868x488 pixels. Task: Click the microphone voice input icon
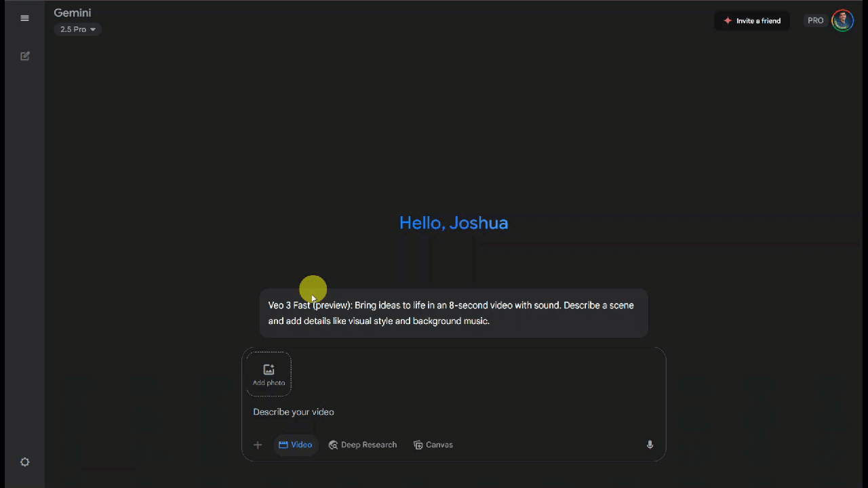[650, 445]
